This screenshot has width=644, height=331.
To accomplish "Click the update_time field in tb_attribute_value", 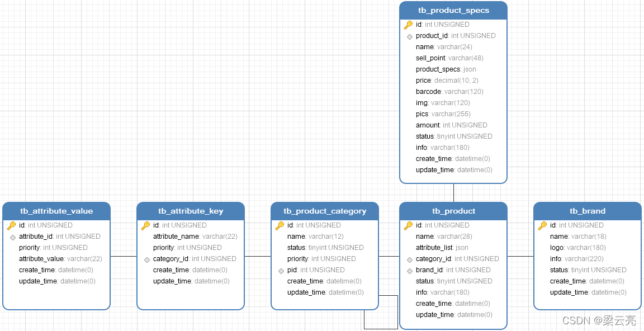I will click(57, 281).
